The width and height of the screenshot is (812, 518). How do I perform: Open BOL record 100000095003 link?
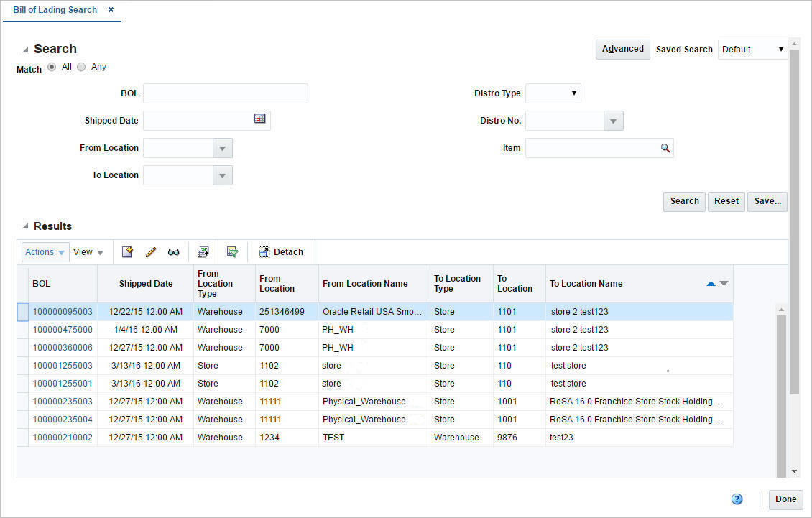tap(63, 311)
